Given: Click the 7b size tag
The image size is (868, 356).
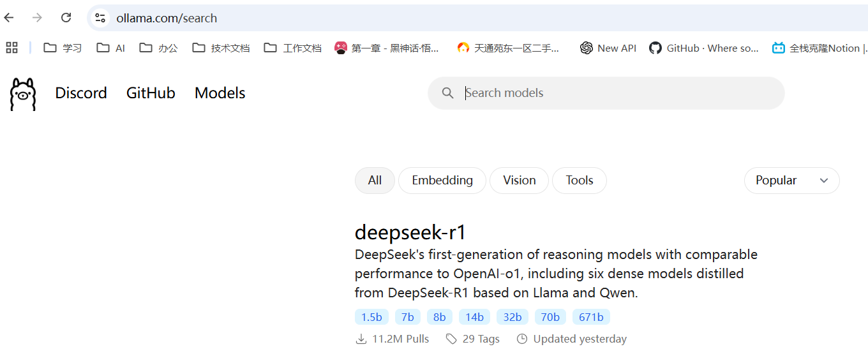Looking at the screenshot, I should pos(408,317).
